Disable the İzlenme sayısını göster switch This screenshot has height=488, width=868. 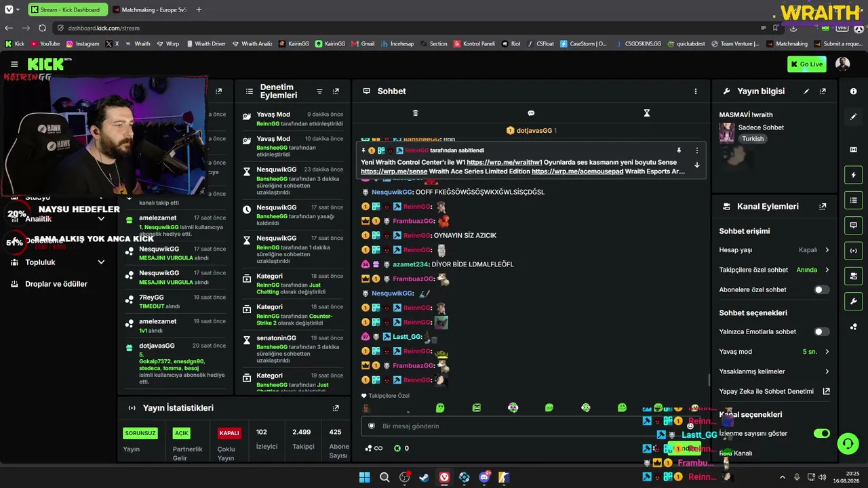pyautogui.click(x=821, y=434)
